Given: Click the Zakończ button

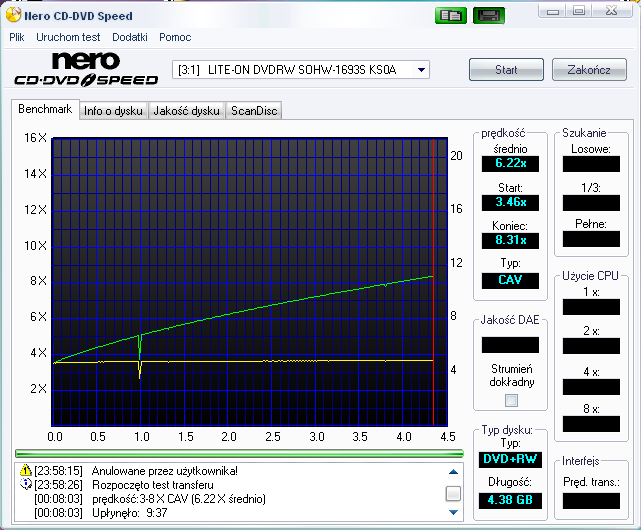Looking at the screenshot, I should point(589,70).
